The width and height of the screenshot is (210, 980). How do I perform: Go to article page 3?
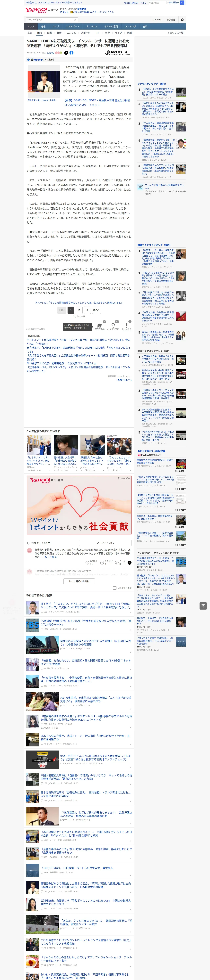coord(87,310)
